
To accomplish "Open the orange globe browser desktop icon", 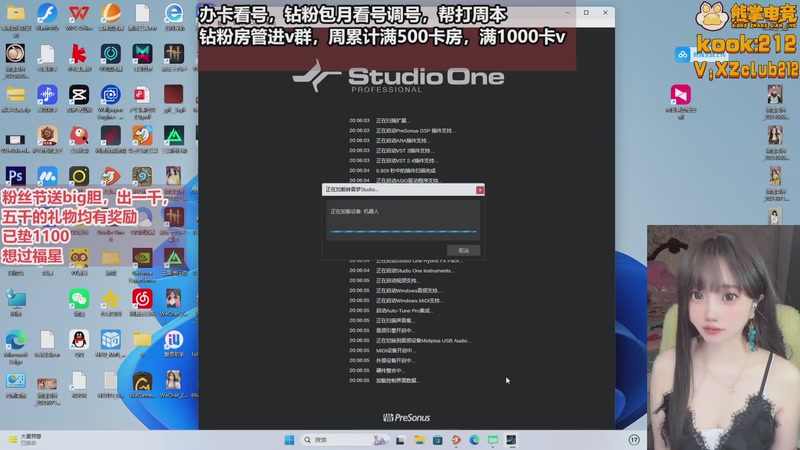I will [111, 14].
